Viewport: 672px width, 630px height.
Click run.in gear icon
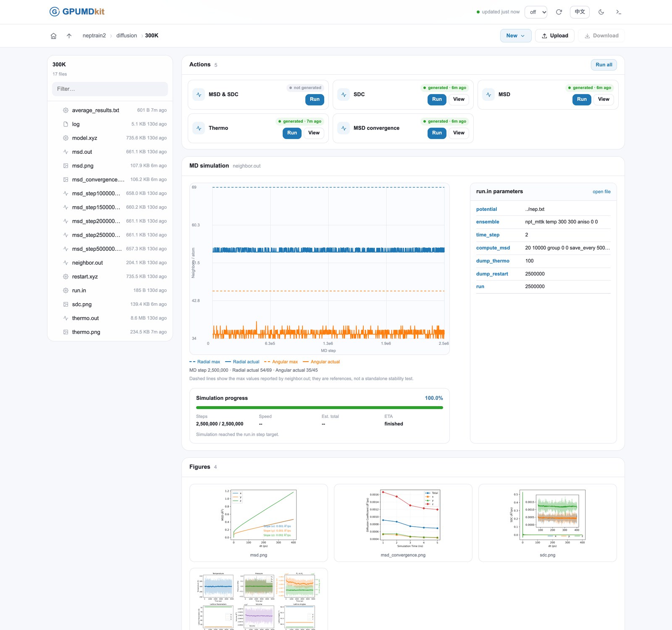66,291
